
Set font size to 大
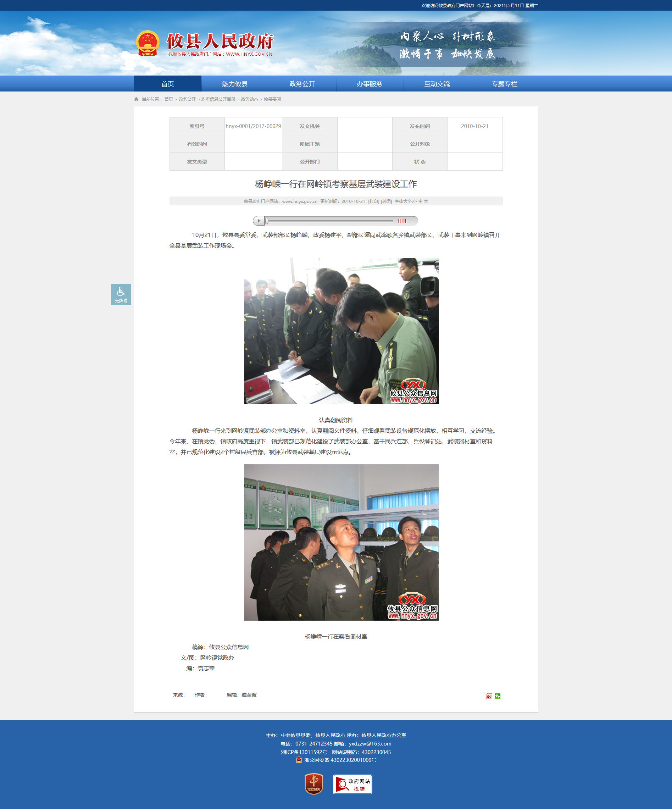point(426,201)
